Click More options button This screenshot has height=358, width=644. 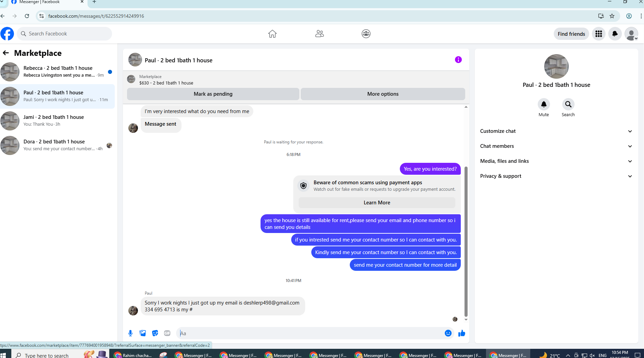pos(383,94)
